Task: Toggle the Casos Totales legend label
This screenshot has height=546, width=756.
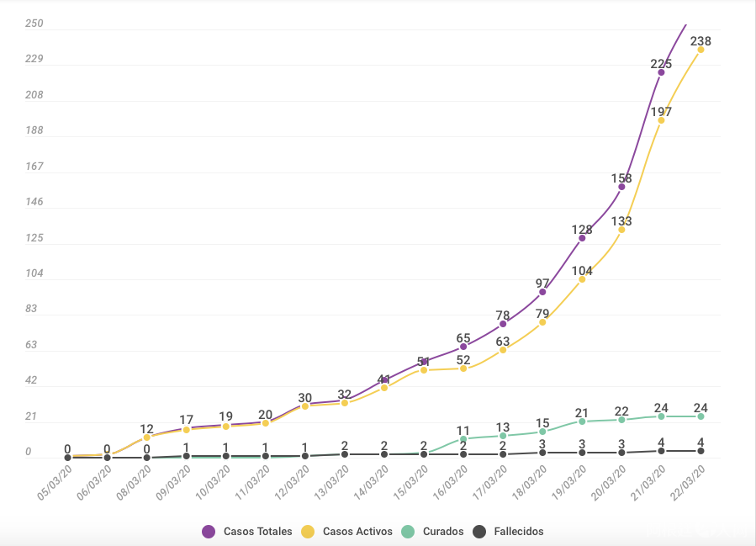Action: [x=258, y=532]
